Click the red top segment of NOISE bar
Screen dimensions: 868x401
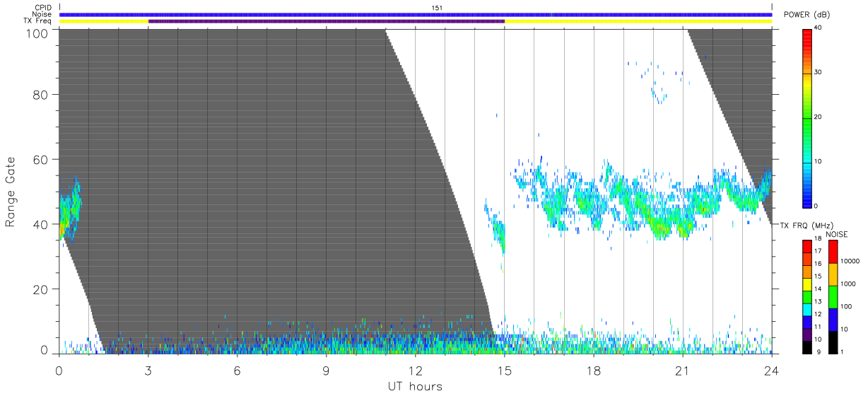(x=833, y=252)
